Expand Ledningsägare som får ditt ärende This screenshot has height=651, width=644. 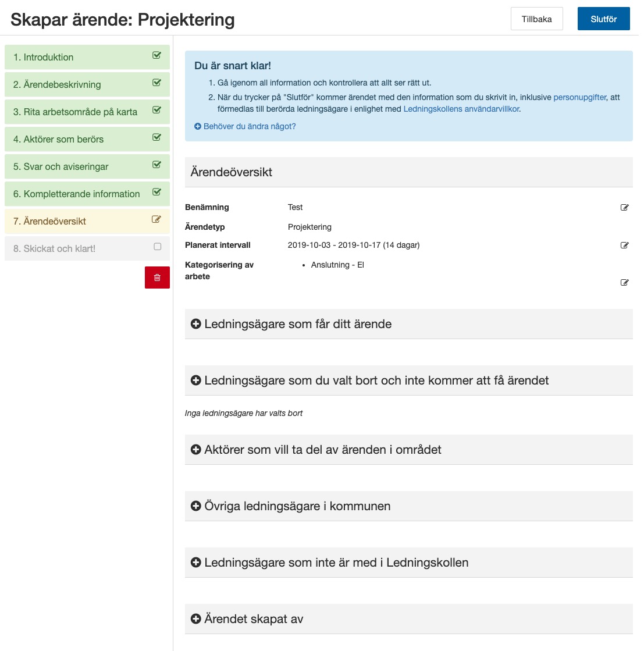point(195,323)
